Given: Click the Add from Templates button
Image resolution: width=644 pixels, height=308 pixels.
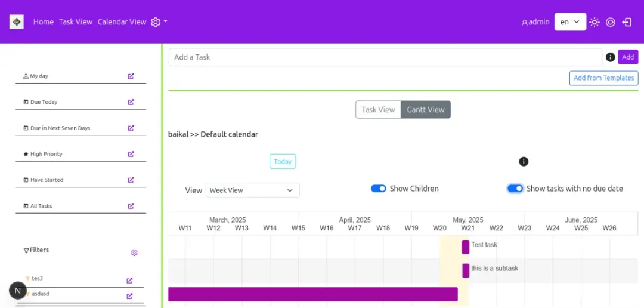Looking at the screenshot, I should tap(603, 78).
